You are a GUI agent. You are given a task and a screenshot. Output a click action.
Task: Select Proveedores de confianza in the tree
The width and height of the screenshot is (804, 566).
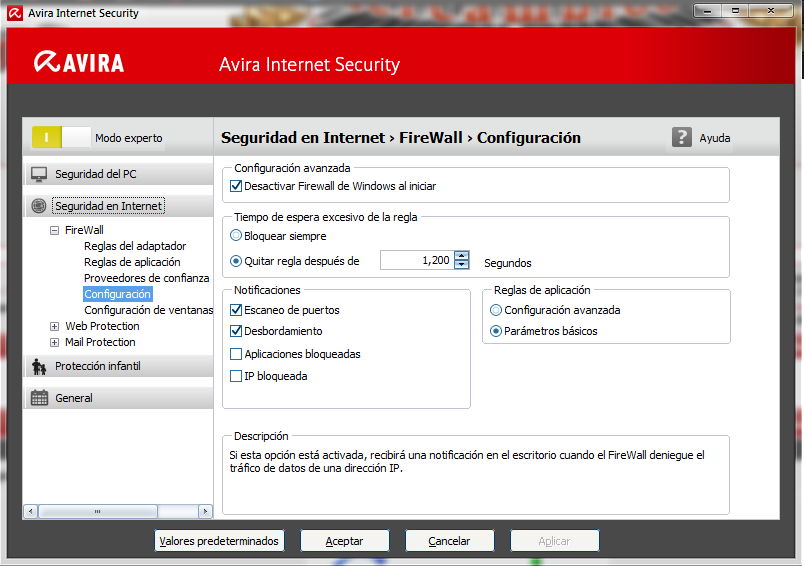click(x=147, y=278)
